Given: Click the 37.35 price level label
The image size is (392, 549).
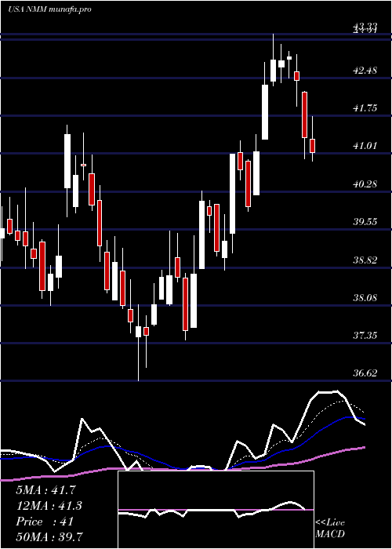Looking at the screenshot, I should [x=365, y=336].
